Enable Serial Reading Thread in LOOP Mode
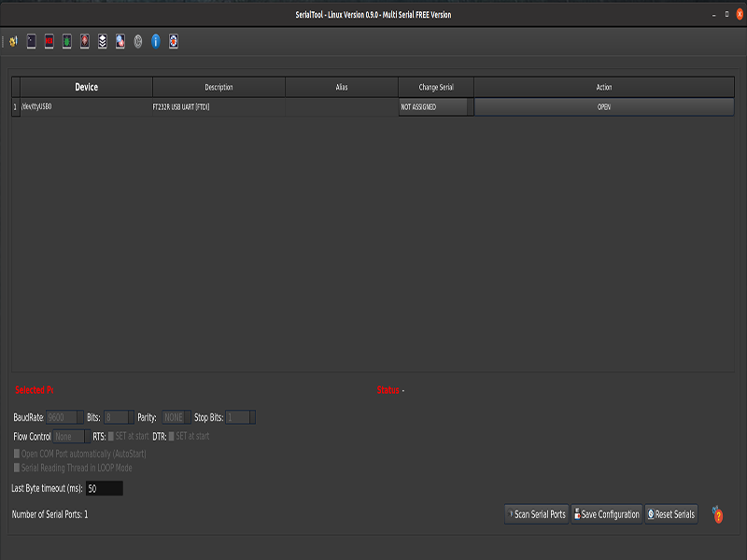Viewport: 747px width, 560px height. click(15, 468)
